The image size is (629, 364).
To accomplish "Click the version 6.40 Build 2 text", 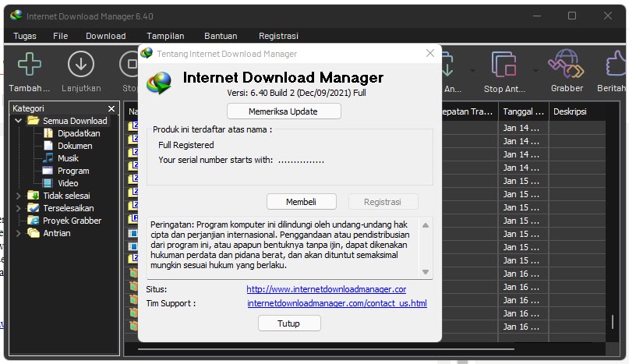I will point(296,93).
